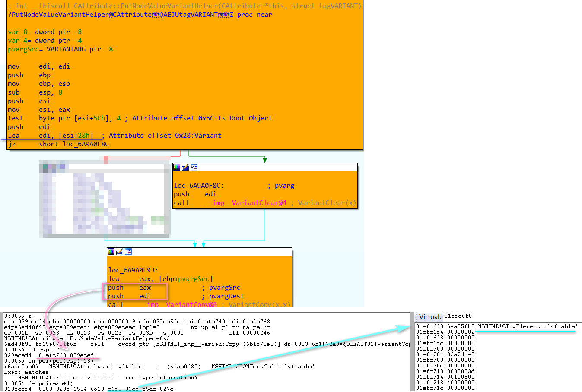
Task: Click the 'dd esp L2' debugger command line
Action: click(x=32, y=350)
